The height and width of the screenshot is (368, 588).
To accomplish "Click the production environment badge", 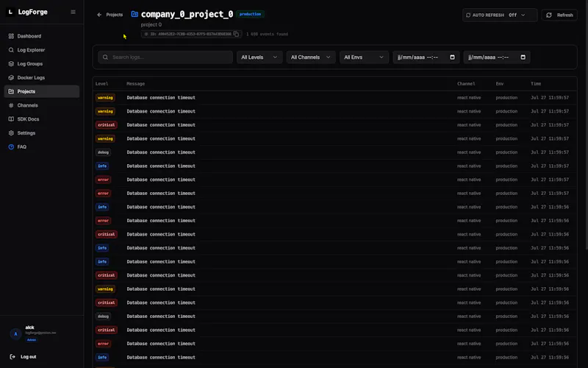I will click(x=250, y=14).
